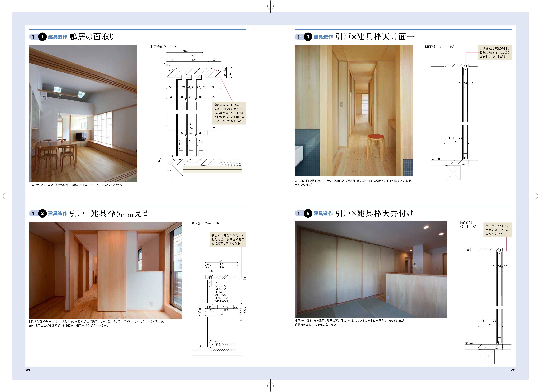Select the caption starting 部屋を仕切る4枚の吊戸

click(350, 323)
